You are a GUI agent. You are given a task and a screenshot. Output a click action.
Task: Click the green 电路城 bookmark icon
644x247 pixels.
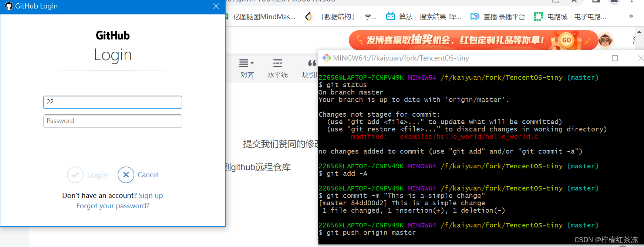point(539,16)
